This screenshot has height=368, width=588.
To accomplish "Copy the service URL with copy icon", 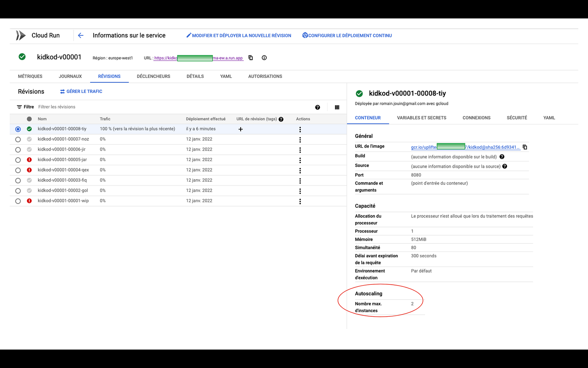I will tap(251, 58).
